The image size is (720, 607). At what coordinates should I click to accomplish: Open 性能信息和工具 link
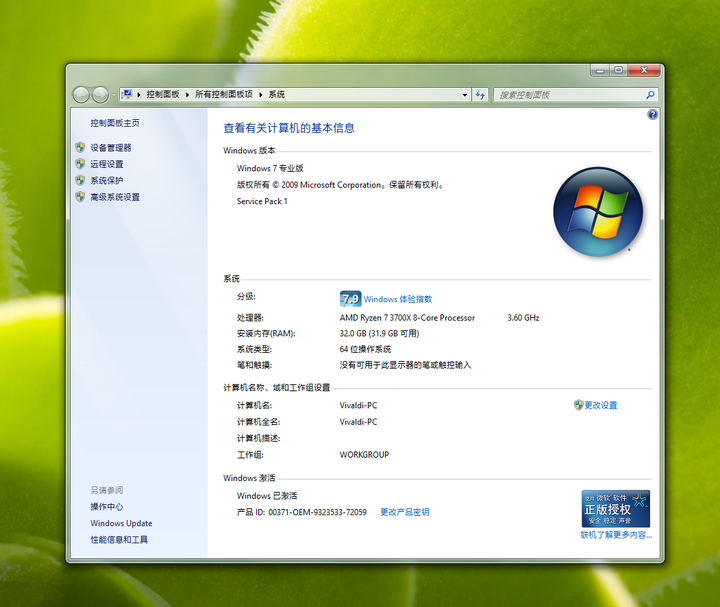tap(119, 540)
